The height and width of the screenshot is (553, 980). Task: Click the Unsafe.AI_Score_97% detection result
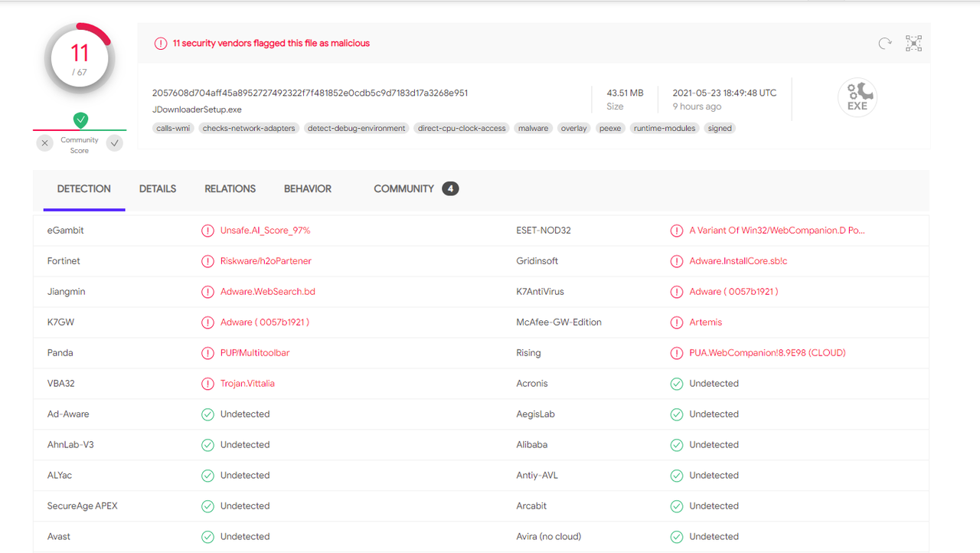pos(265,231)
